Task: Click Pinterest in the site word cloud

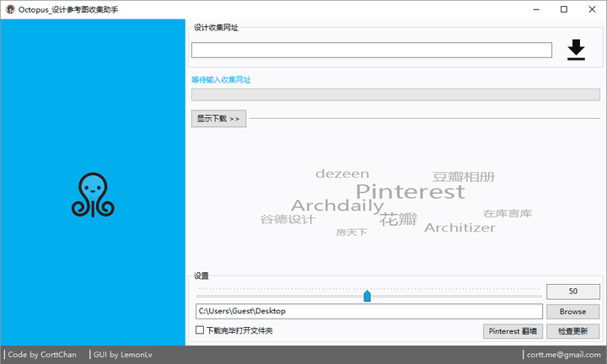Action: [411, 191]
